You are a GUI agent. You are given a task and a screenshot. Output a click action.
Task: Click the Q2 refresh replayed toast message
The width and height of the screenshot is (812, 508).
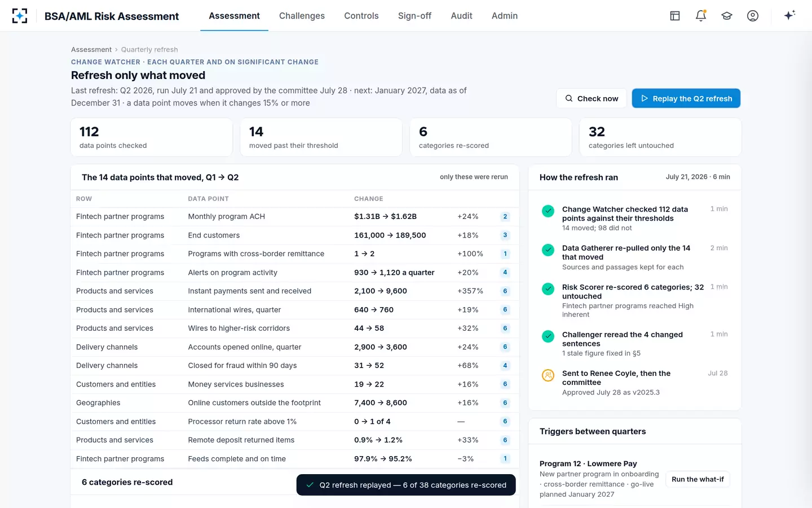(x=406, y=485)
